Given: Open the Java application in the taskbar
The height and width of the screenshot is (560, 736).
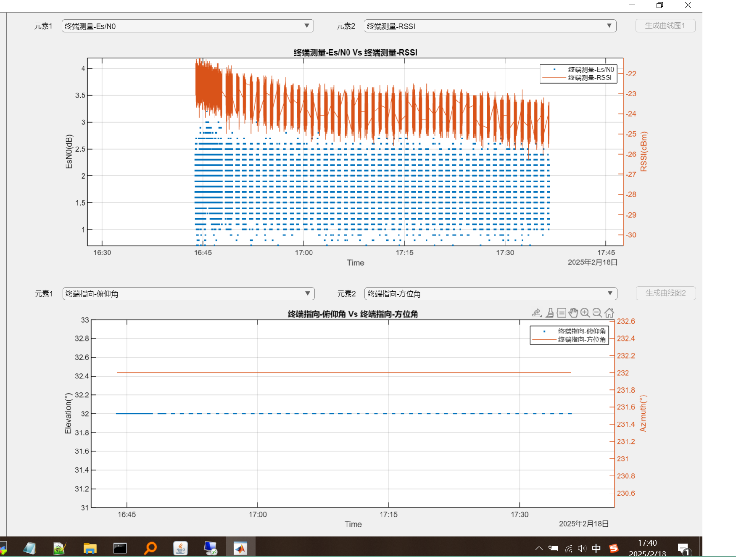Looking at the screenshot, I should [180, 548].
